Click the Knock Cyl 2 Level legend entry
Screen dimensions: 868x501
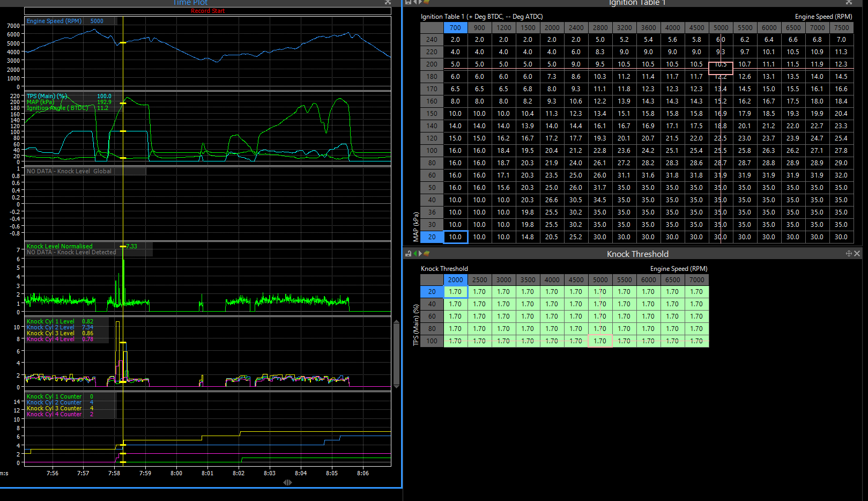pyautogui.click(x=50, y=327)
